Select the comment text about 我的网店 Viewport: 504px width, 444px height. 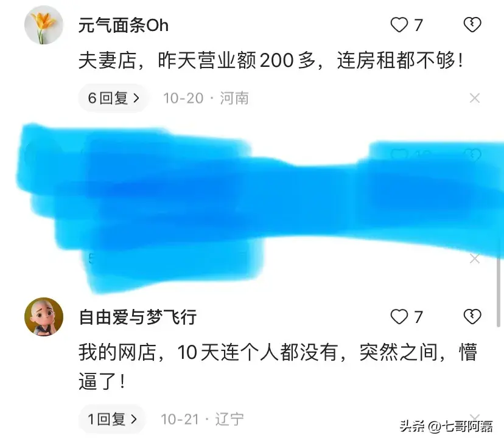pyautogui.click(x=278, y=367)
